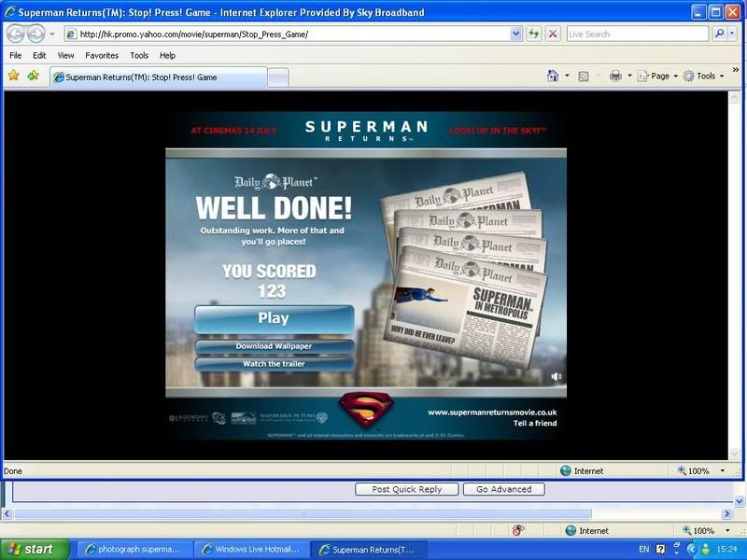
Task: Expand zoom level dropdown in front window
Action: click(722, 471)
